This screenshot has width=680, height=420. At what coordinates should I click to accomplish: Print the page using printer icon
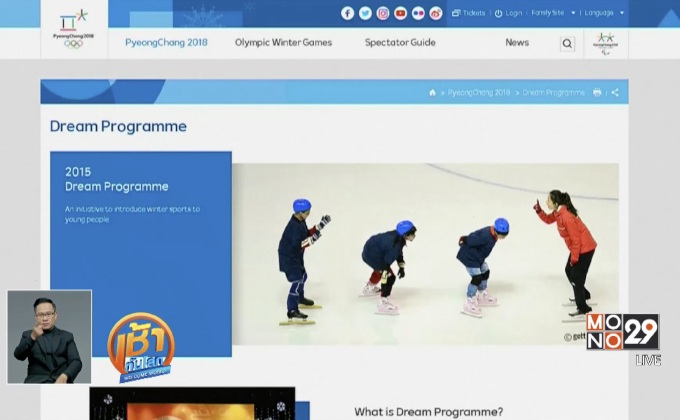[598, 92]
